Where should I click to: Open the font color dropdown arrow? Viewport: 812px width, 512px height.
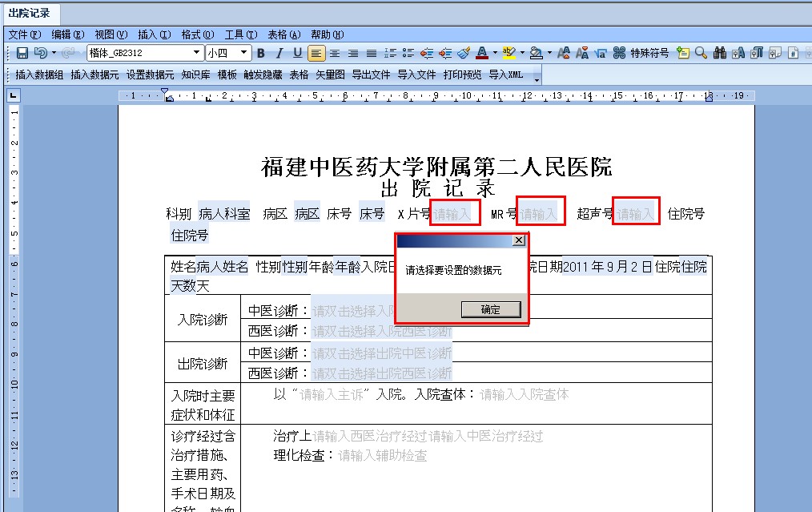[x=495, y=53]
